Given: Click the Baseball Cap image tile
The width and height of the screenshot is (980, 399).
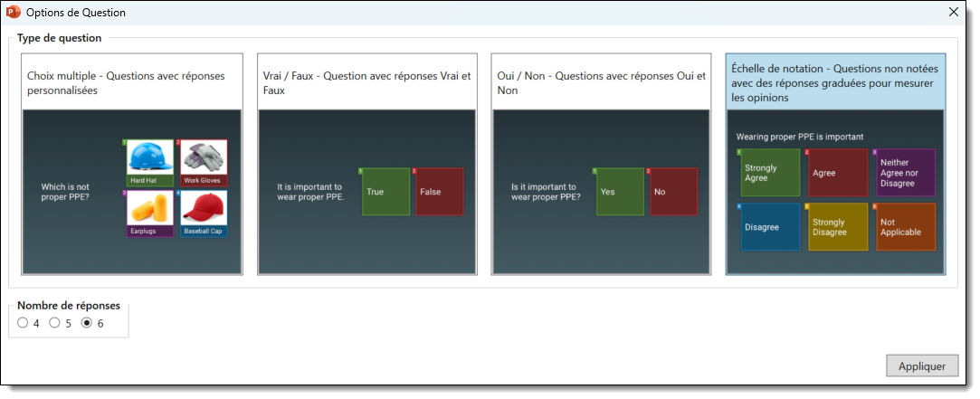Looking at the screenshot, I should (x=203, y=214).
